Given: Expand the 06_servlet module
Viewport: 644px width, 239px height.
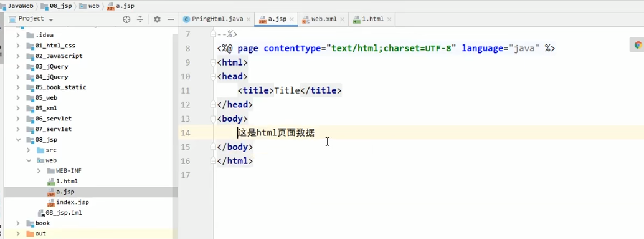Looking at the screenshot, I should (18, 119).
